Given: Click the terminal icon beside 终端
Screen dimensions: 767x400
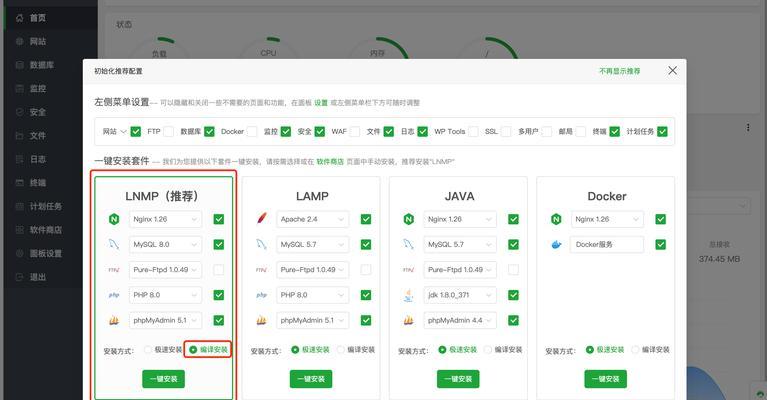Looking at the screenshot, I should pyautogui.click(x=20, y=182).
